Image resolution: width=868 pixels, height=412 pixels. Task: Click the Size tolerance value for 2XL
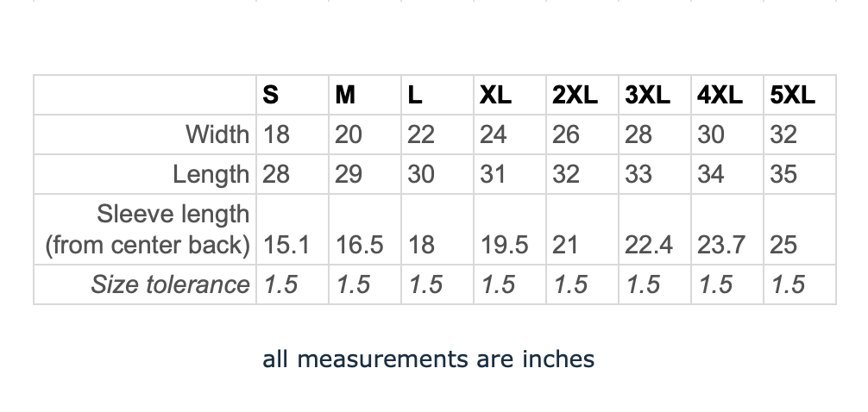(570, 284)
